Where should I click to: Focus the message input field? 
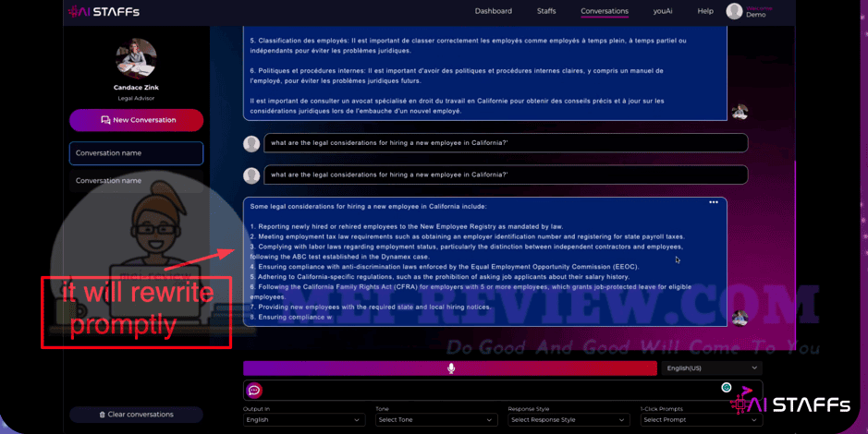503,391
